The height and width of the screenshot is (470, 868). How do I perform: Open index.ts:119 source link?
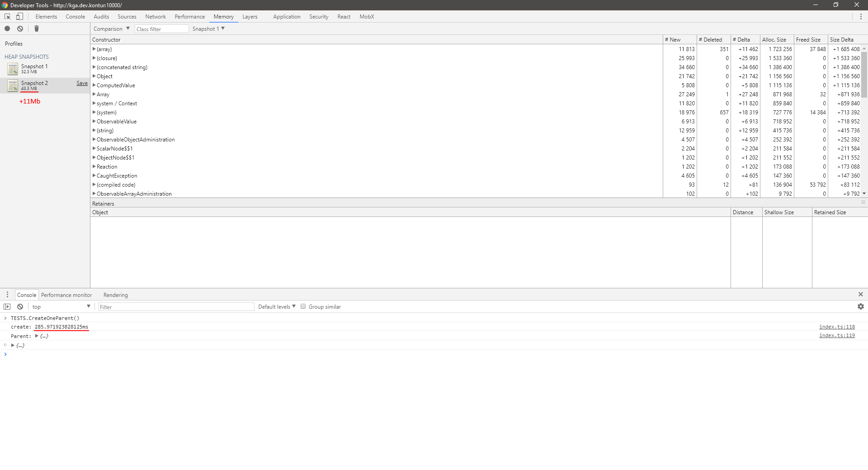tap(837, 335)
